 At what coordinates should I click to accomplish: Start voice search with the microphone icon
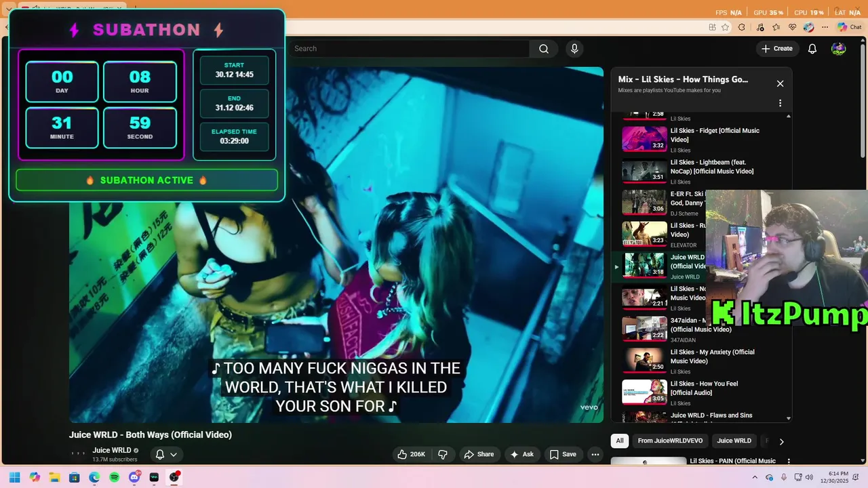(574, 49)
